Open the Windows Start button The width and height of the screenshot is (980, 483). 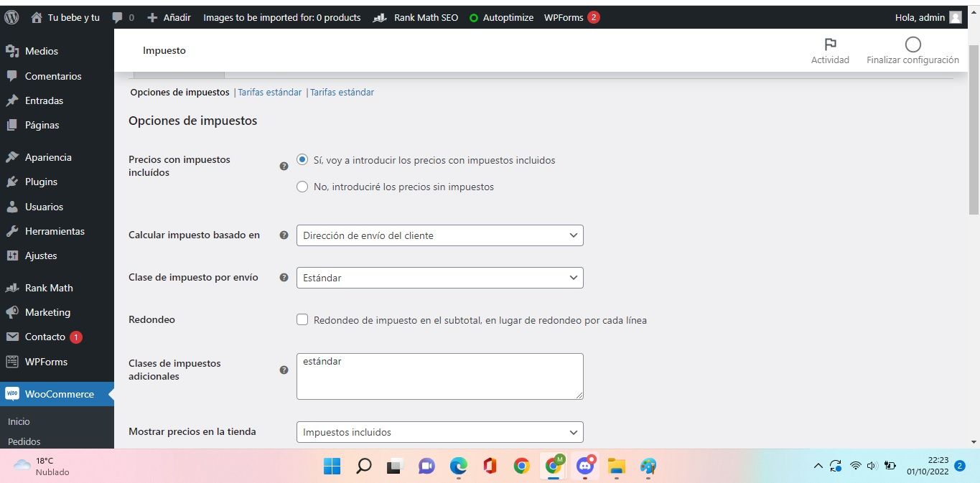click(332, 466)
